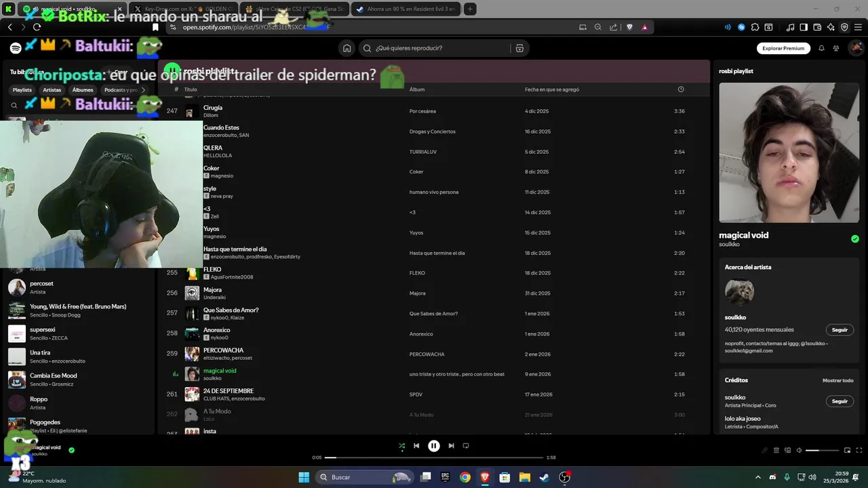Screen dimensions: 868x488
Task: Open the queue icon in player bar
Action: tap(776, 450)
